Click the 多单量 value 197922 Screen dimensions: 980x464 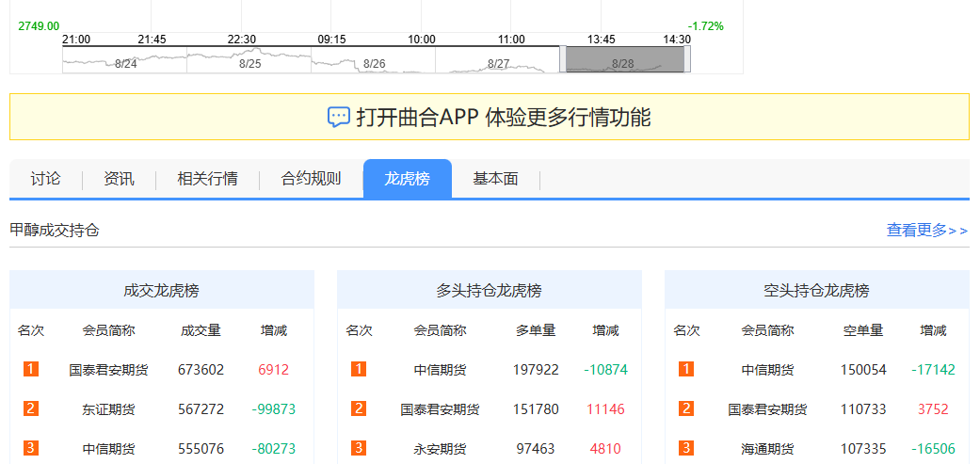coord(536,370)
